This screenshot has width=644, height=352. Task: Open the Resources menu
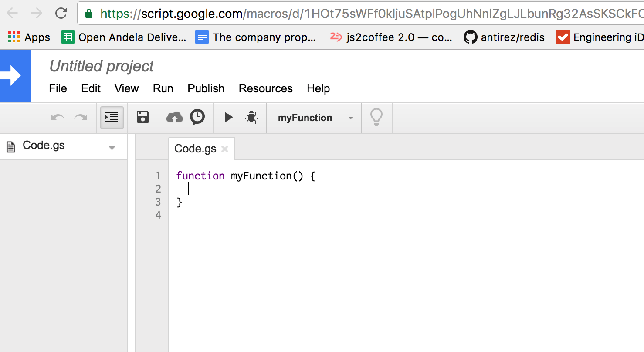click(x=265, y=88)
